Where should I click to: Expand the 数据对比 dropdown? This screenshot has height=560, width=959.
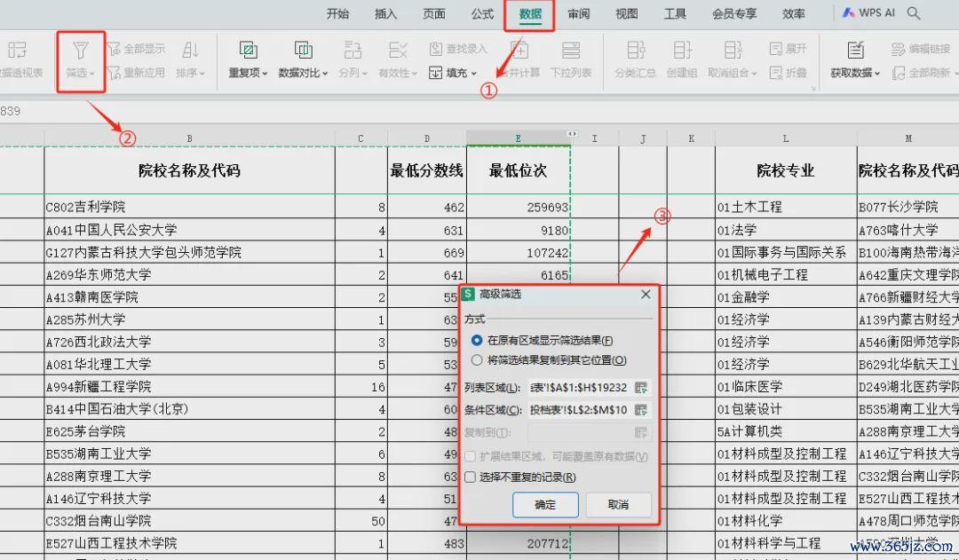[x=325, y=74]
